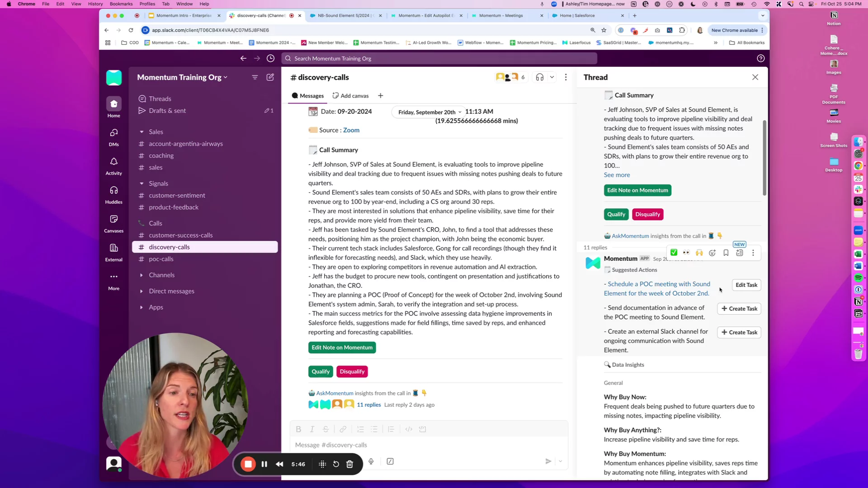Image resolution: width=868 pixels, height=488 pixels.
Task: Collapse the Signals section
Action: point(142,183)
